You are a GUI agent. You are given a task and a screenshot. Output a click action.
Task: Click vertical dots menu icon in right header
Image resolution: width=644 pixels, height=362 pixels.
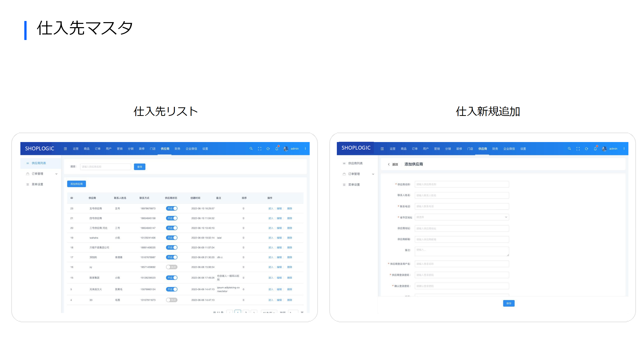[624, 149]
